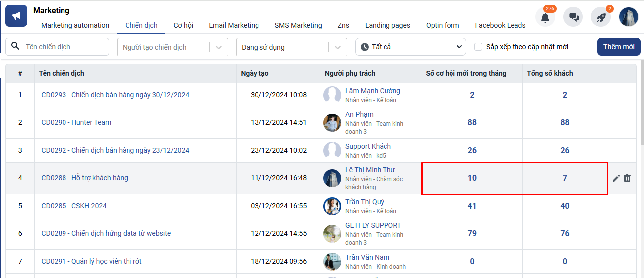Screen dimensions: 644x278
Task: Open the chat messages icon
Action: 573,17
